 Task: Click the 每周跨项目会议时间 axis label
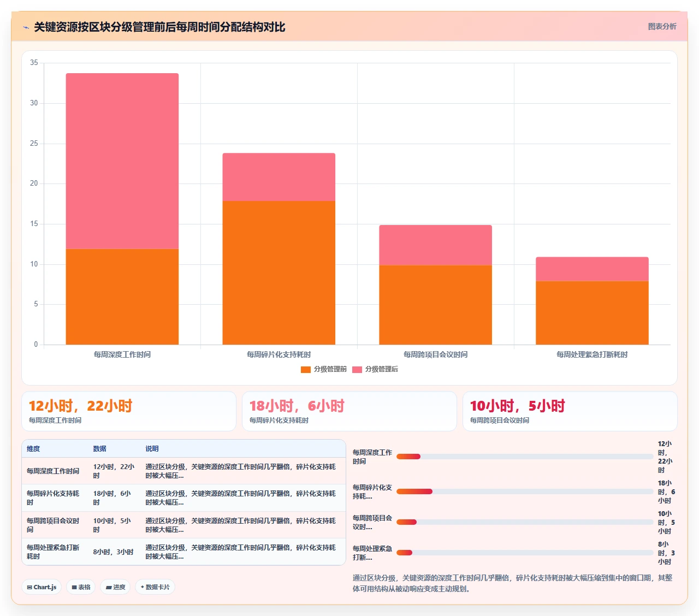point(435,354)
